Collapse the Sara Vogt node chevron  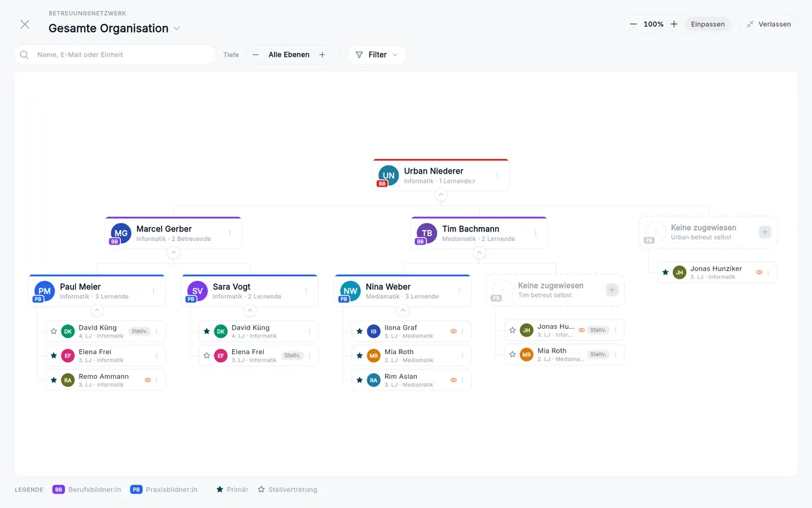[249, 311]
